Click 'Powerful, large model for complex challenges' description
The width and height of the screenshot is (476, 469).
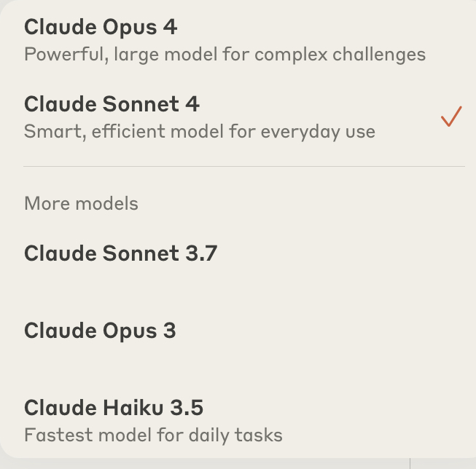coord(225,55)
